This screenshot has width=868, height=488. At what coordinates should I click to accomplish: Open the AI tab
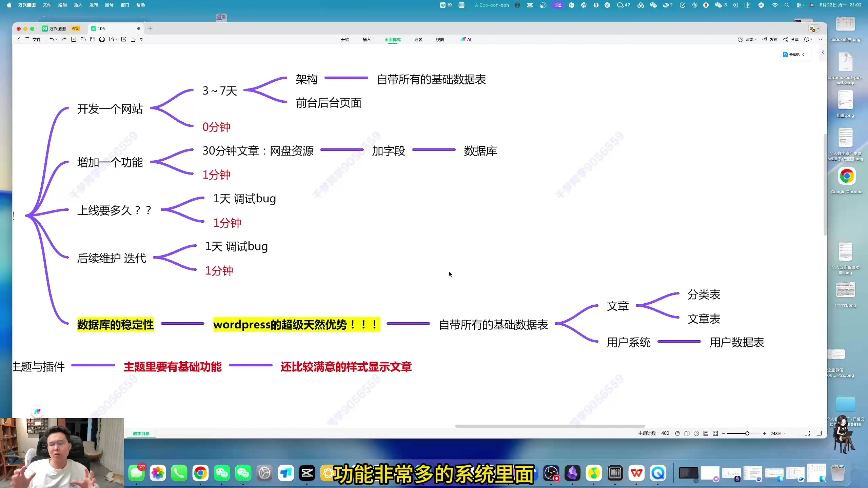(x=466, y=40)
